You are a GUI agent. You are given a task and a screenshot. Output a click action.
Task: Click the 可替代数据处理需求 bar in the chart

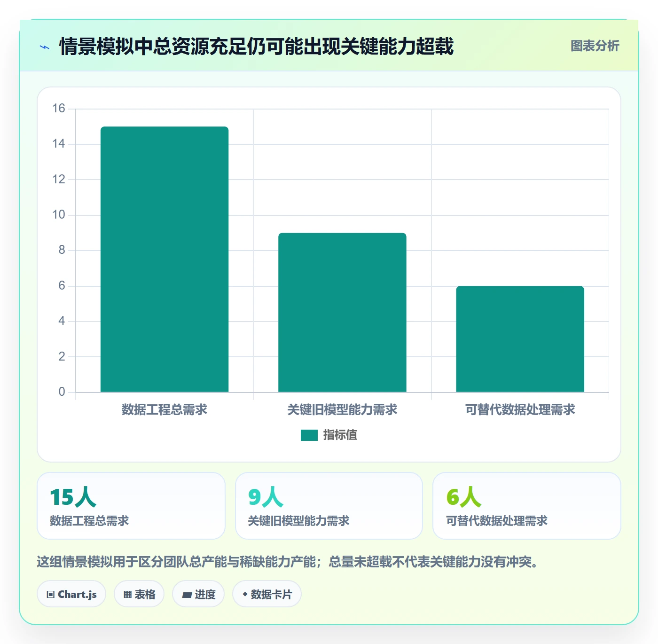tap(520, 339)
